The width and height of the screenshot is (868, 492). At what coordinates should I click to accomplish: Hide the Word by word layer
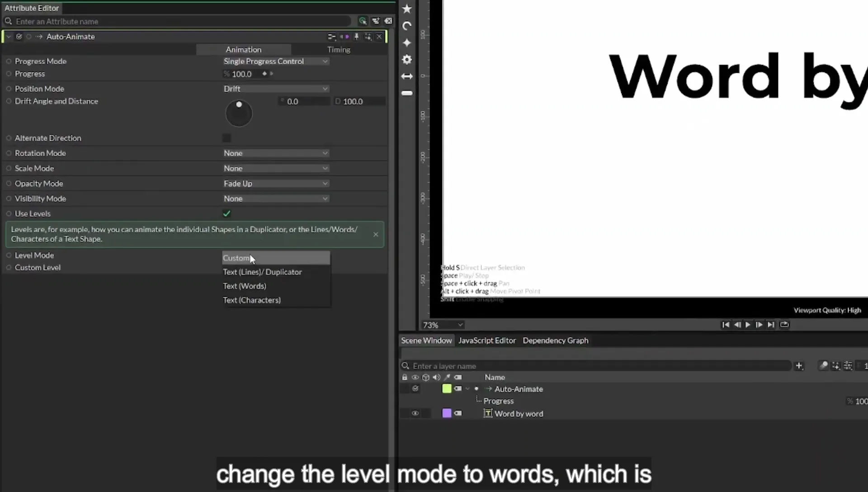(x=415, y=413)
